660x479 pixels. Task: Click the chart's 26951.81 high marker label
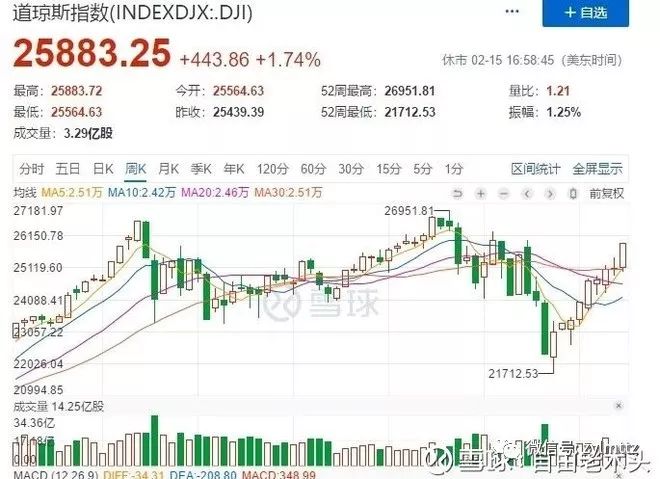[x=409, y=210]
